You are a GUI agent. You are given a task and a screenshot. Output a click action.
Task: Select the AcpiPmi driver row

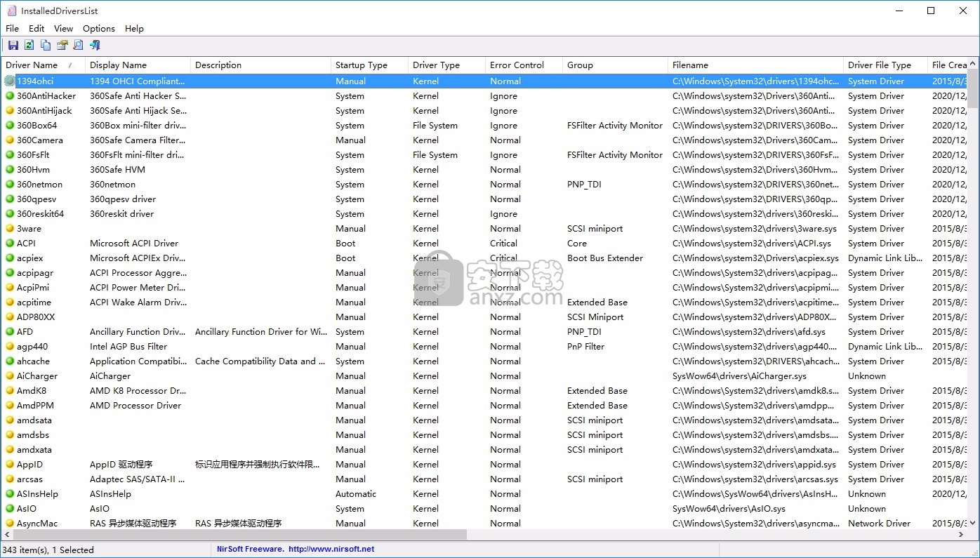click(484, 288)
